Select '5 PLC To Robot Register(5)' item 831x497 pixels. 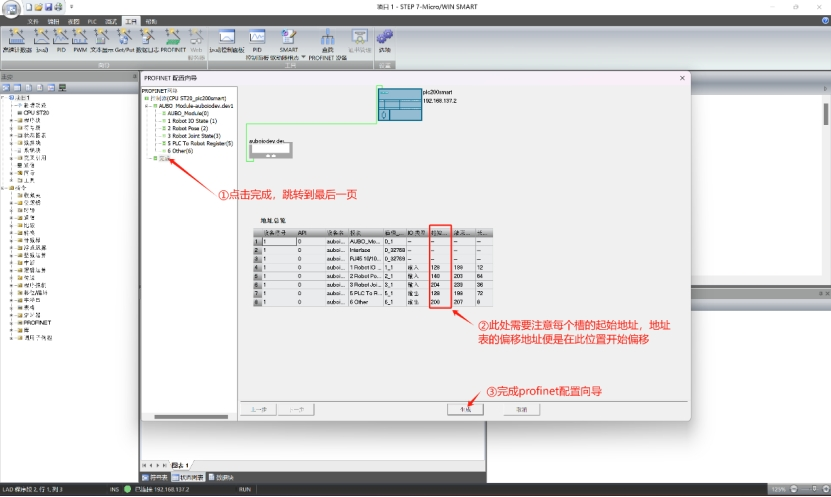coord(200,143)
